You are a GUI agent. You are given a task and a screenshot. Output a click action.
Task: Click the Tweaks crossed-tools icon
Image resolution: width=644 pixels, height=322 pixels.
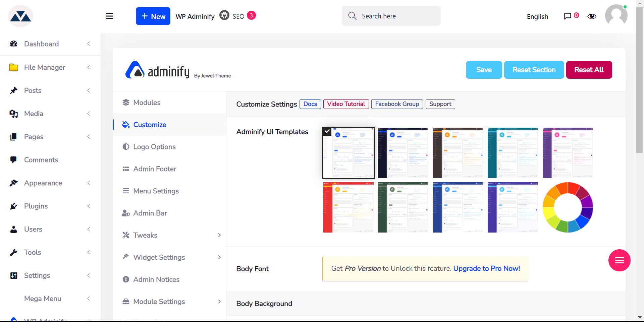coord(126,235)
